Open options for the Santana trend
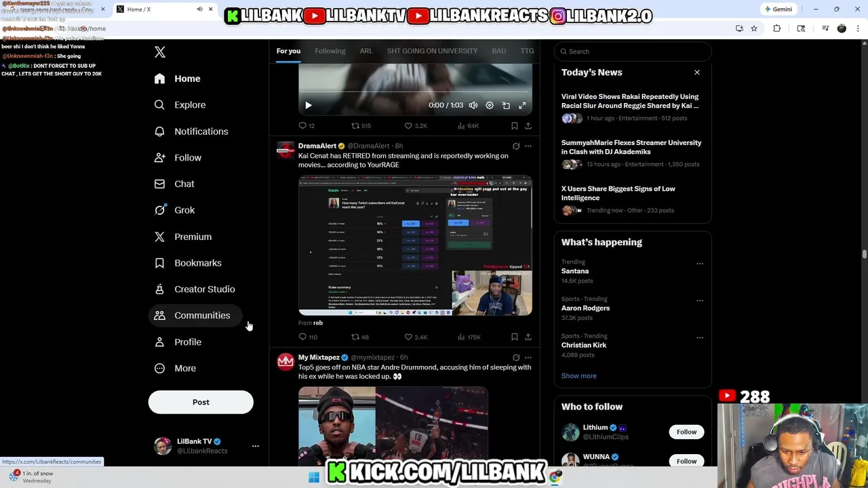Screen dimensions: 868x488 click(x=700, y=264)
